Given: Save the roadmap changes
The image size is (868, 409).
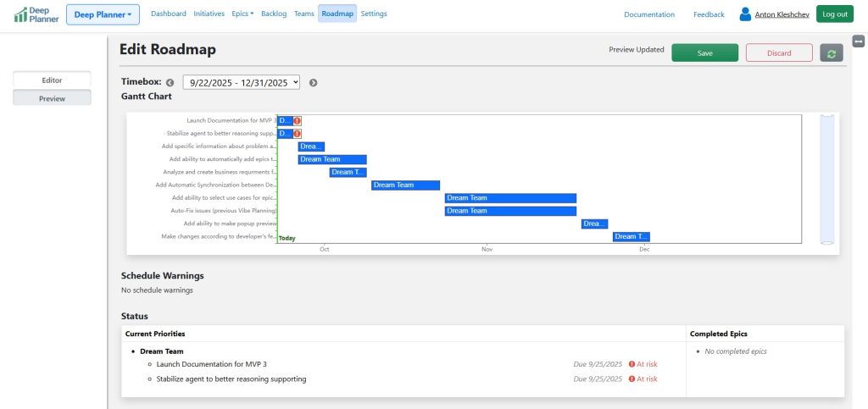Looking at the screenshot, I should [704, 53].
